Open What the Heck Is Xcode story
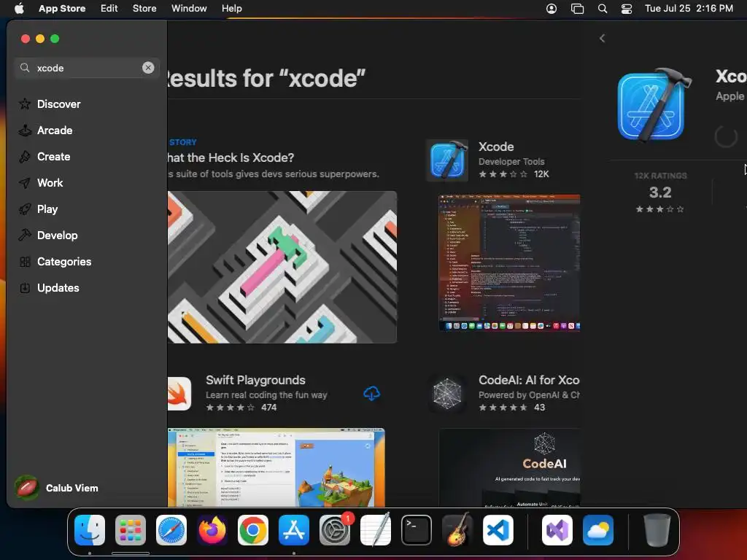 [x=231, y=157]
